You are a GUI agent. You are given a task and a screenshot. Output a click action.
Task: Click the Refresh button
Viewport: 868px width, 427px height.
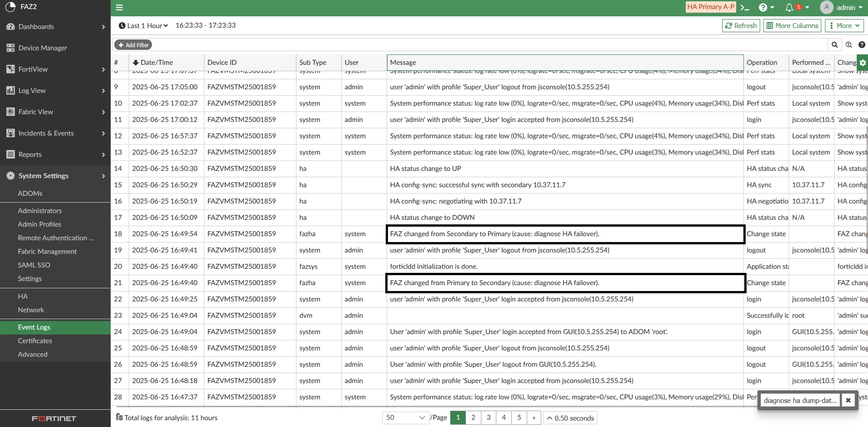click(741, 26)
